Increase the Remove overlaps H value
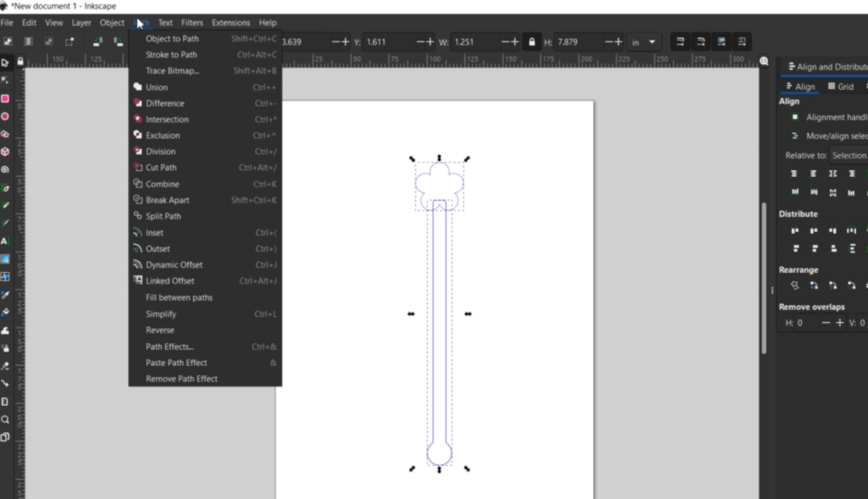 tap(840, 323)
